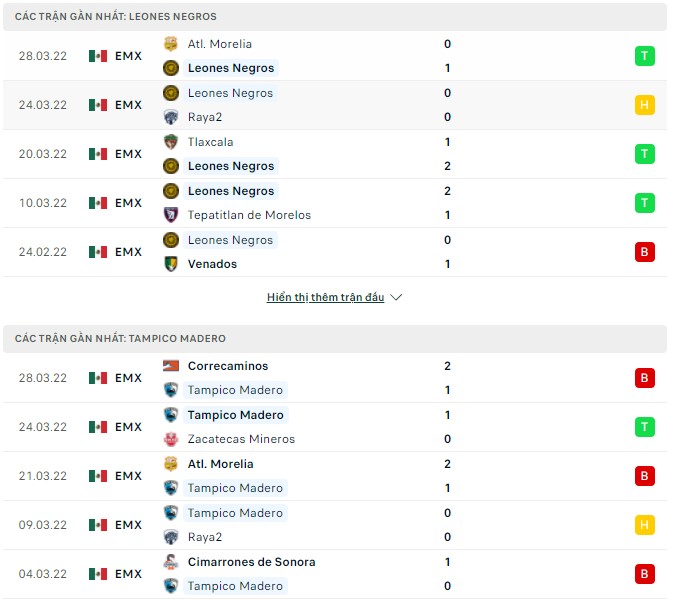Click Mexico flag on the 20.03.22 row
Image resolution: width=676 pixels, height=601 pixels.
[97, 154]
